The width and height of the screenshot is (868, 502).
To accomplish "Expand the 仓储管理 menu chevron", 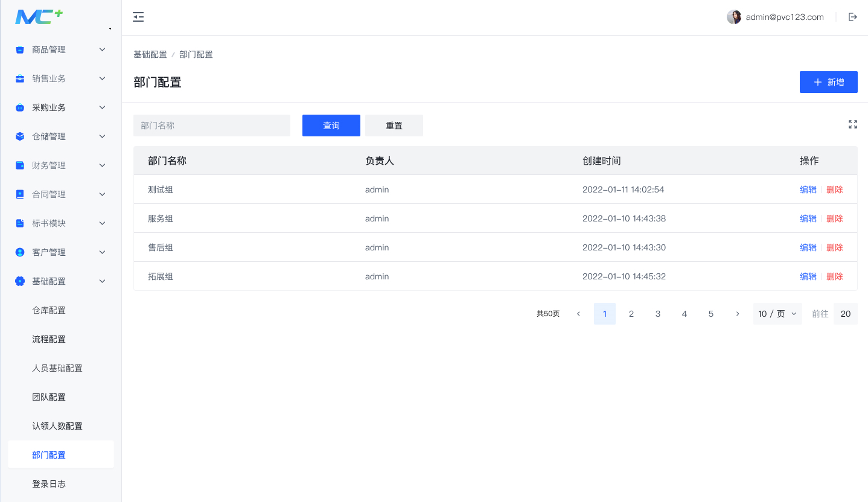I will [x=102, y=136].
